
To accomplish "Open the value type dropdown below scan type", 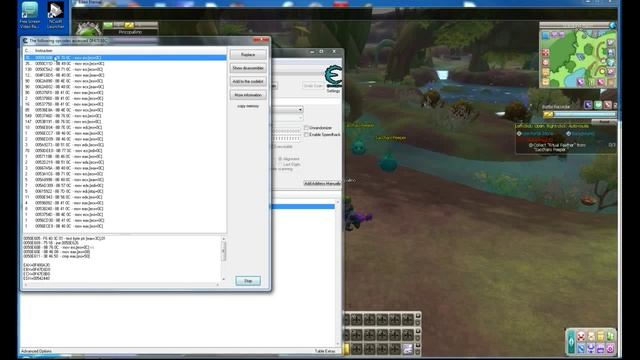I will (288, 118).
